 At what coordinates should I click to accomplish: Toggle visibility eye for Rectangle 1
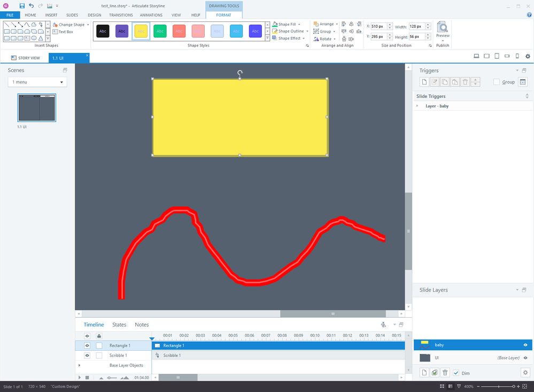pyautogui.click(x=87, y=345)
